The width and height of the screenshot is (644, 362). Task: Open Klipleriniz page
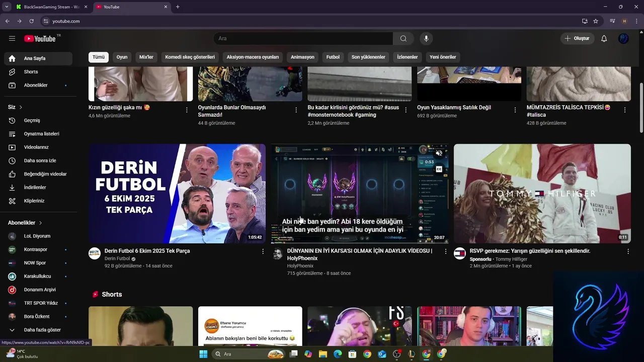[38, 201]
